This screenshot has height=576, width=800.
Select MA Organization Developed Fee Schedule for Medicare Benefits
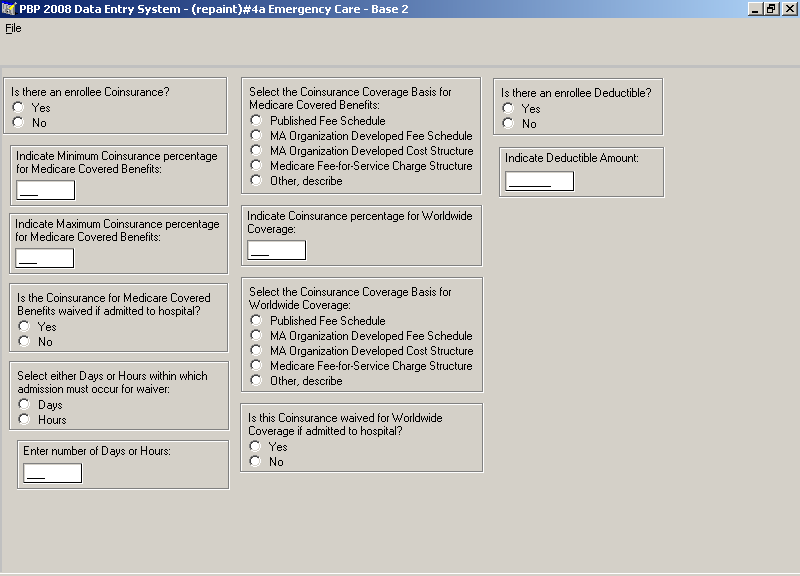point(256,135)
